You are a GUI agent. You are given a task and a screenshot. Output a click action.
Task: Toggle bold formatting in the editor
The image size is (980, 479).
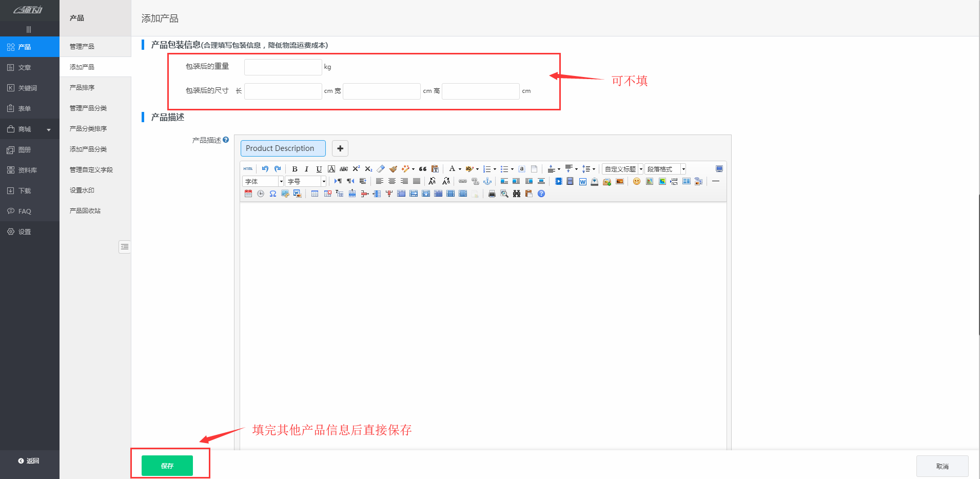(295, 169)
